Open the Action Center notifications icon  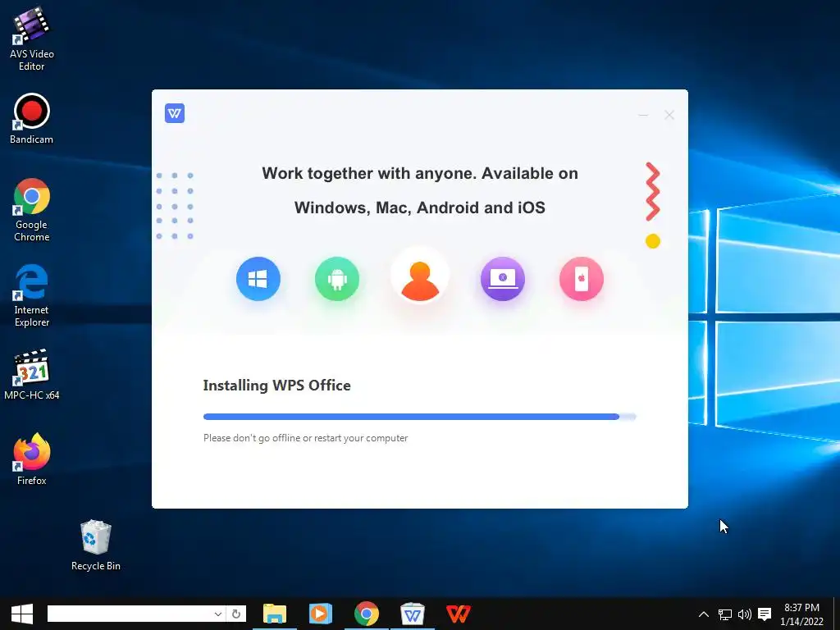point(765,614)
